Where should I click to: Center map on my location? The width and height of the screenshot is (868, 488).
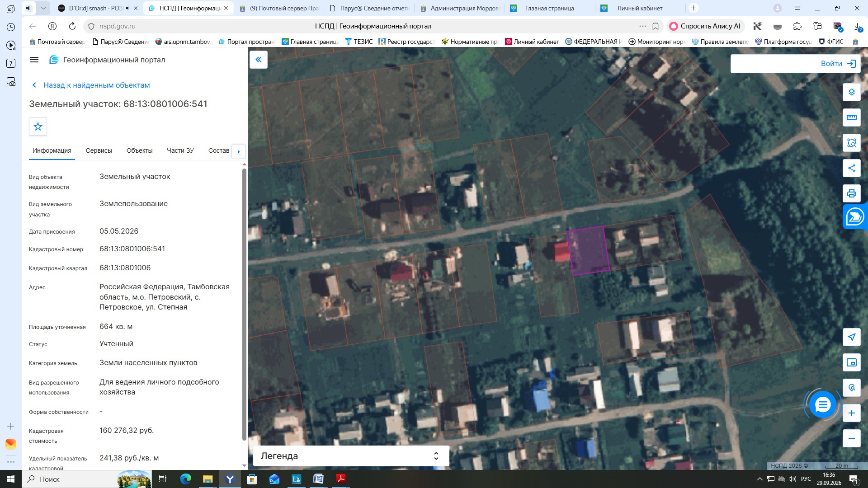pos(852,337)
